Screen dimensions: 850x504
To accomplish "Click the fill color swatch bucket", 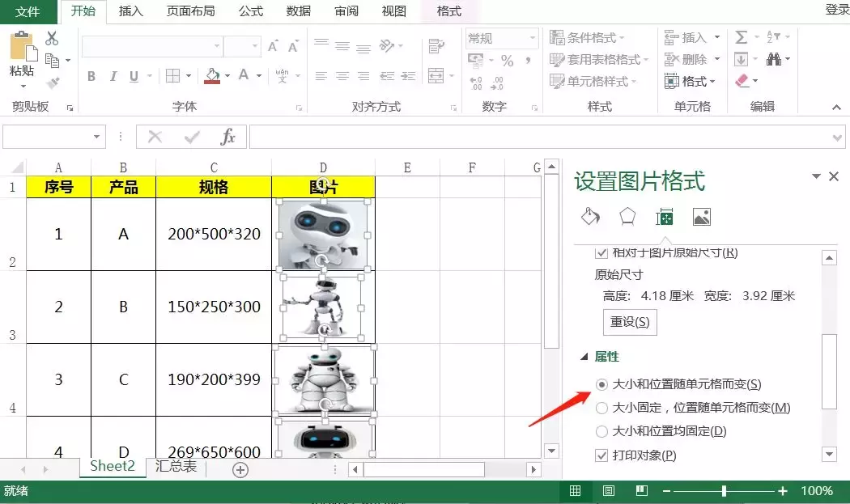I will [x=211, y=76].
